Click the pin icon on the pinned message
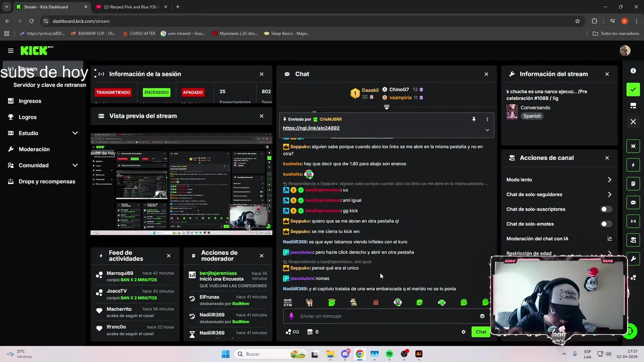Viewport: 644px width, 362px height. pyautogui.click(x=473, y=119)
